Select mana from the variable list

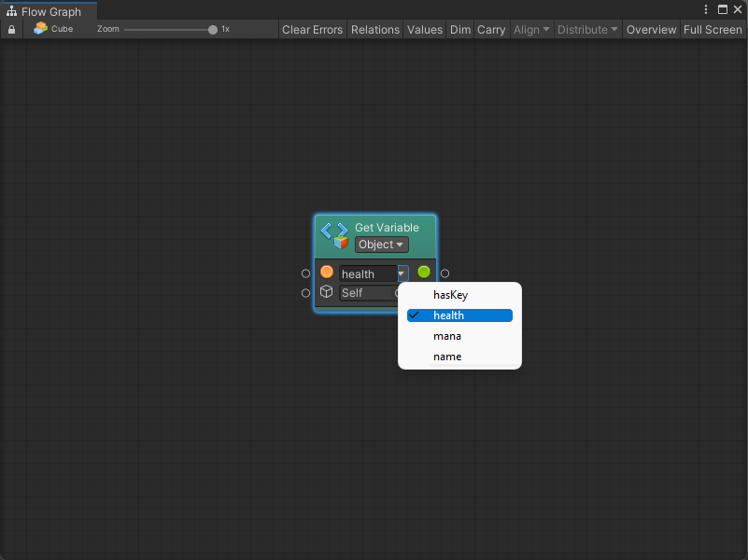pos(447,336)
